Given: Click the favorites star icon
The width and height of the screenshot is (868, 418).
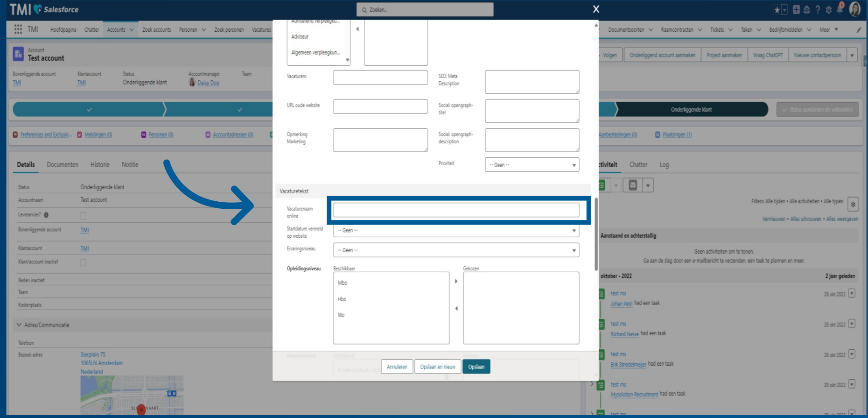Looking at the screenshot, I should coord(777,10).
